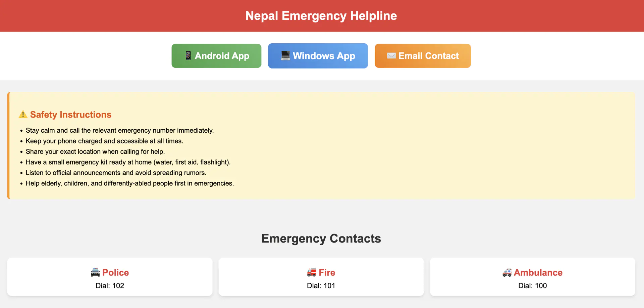Click the warning triangle icon beside Safety Instructions
Screen dimensions: 644x308
23,115
